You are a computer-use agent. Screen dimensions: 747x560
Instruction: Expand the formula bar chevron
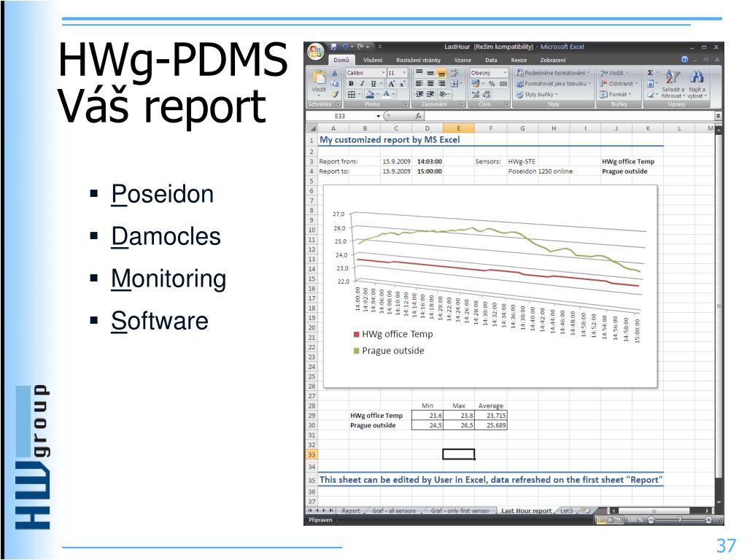718,116
